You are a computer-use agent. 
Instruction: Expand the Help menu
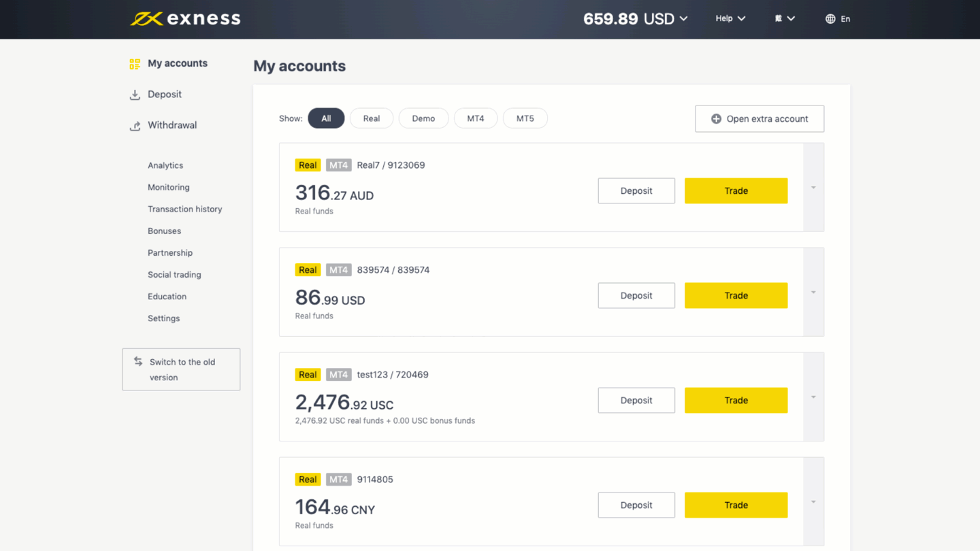pyautogui.click(x=730, y=18)
